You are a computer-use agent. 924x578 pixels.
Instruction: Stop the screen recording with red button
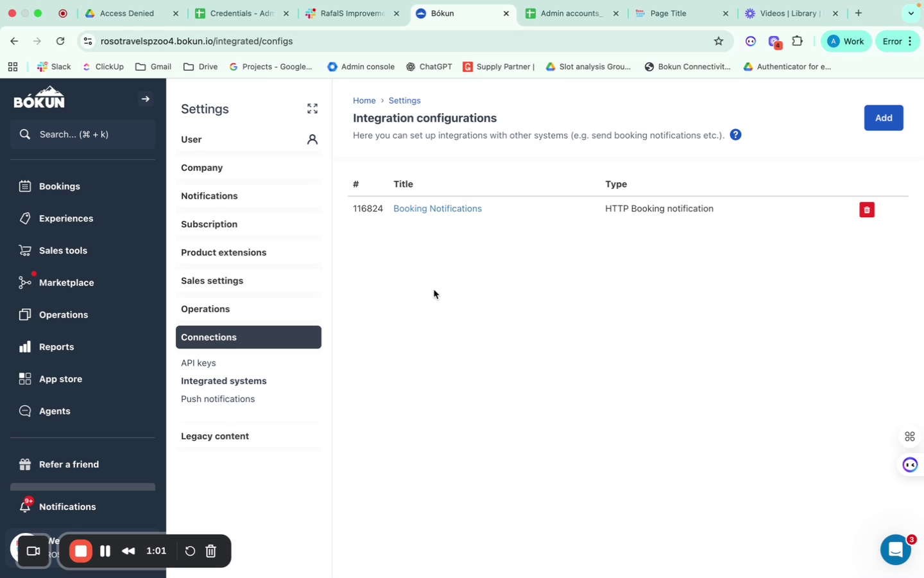click(x=81, y=551)
